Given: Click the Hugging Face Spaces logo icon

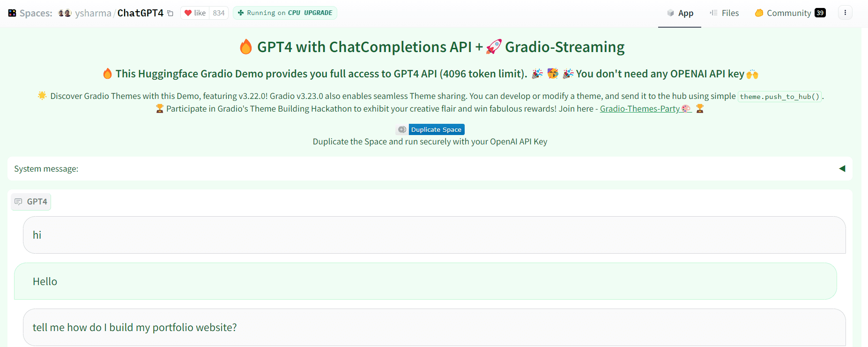Looking at the screenshot, I should pyautogui.click(x=12, y=13).
